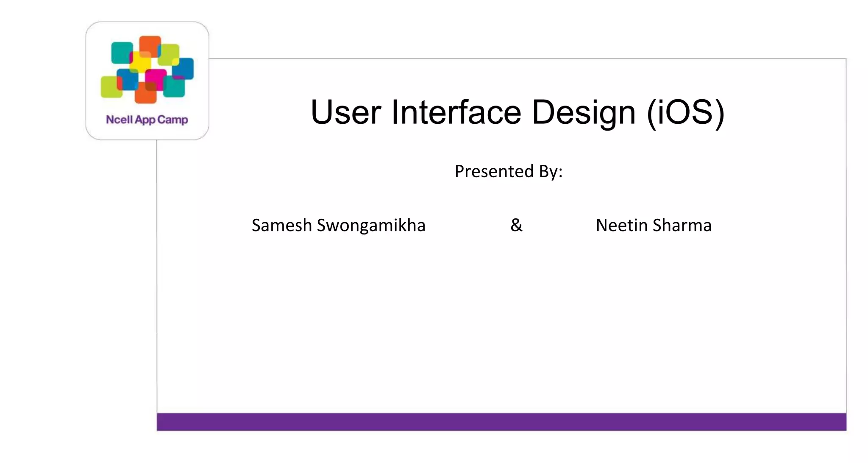
Task: Click the word Interface in slide title
Action: (456, 112)
